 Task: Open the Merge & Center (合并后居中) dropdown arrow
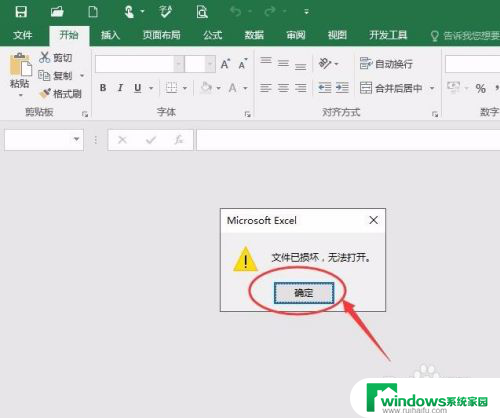click(432, 88)
